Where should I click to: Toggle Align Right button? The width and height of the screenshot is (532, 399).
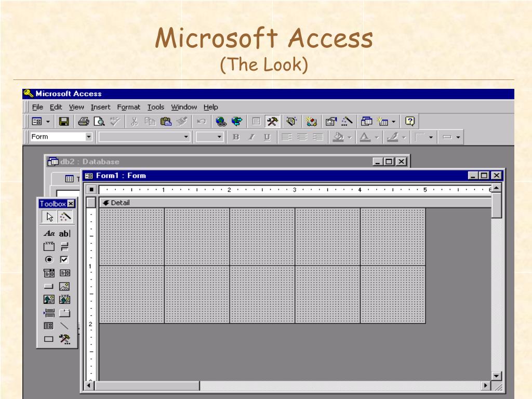(318, 137)
